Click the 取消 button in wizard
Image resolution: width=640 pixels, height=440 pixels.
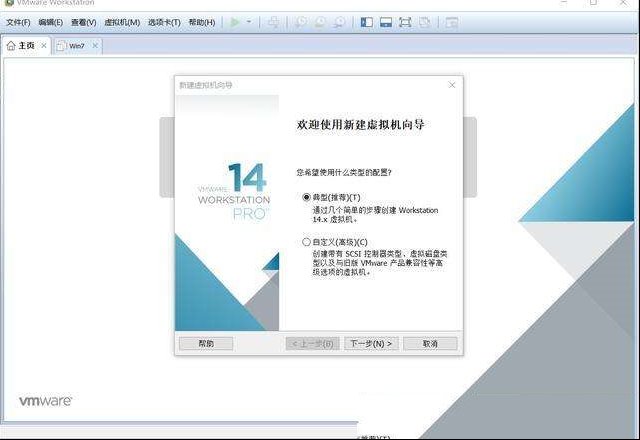430,344
